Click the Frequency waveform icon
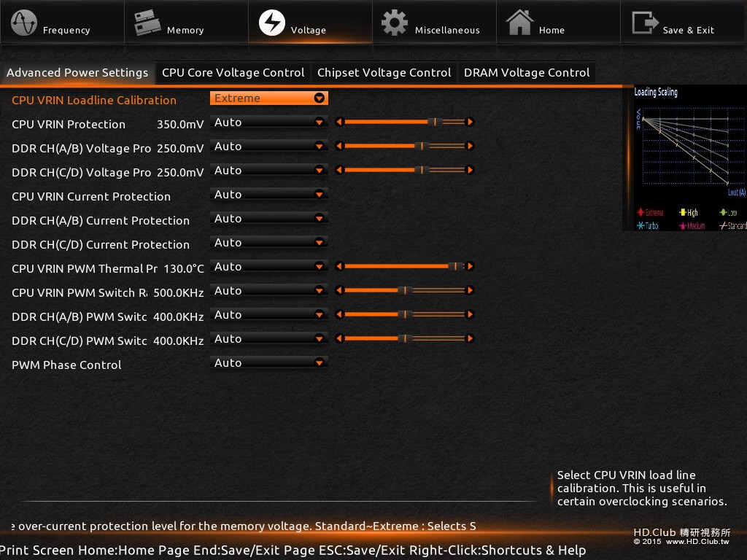The height and width of the screenshot is (560, 747). (24, 23)
